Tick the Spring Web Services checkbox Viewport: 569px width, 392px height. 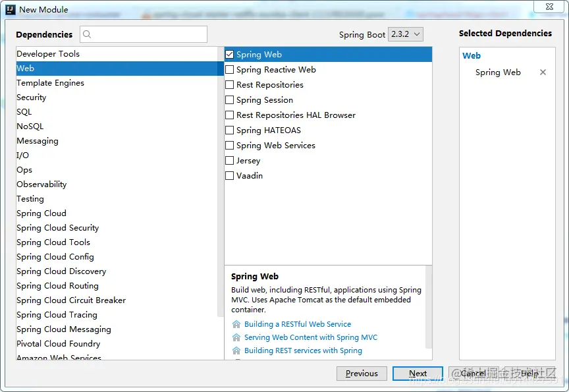[229, 146]
